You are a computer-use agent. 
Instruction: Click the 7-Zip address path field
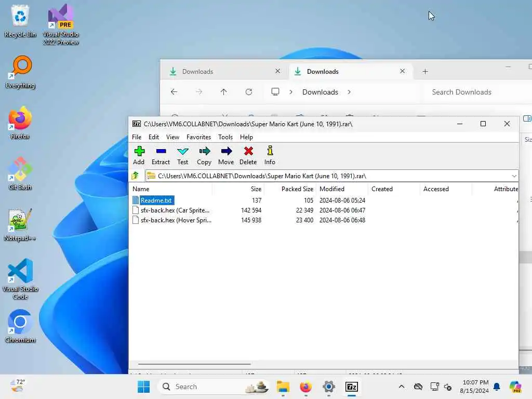pyautogui.click(x=331, y=176)
